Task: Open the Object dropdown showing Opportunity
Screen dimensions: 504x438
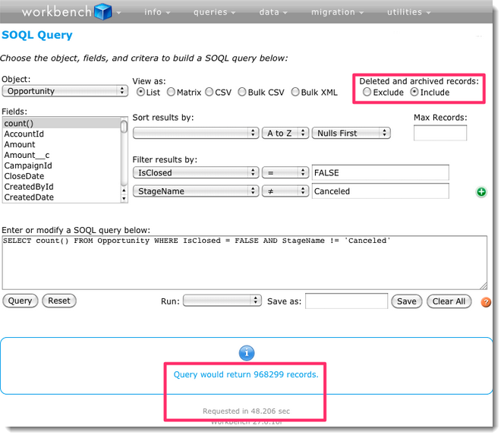Action: (x=65, y=91)
